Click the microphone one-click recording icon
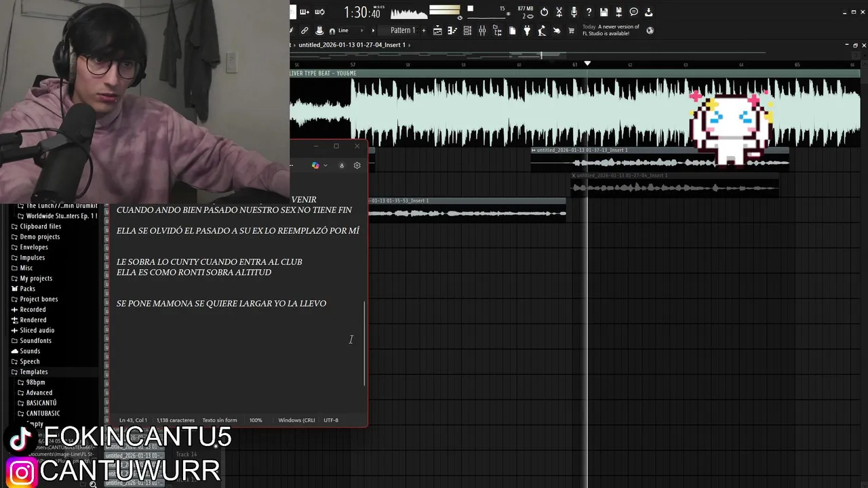The width and height of the screenshot is (868, 488). [x=574, y=12]
